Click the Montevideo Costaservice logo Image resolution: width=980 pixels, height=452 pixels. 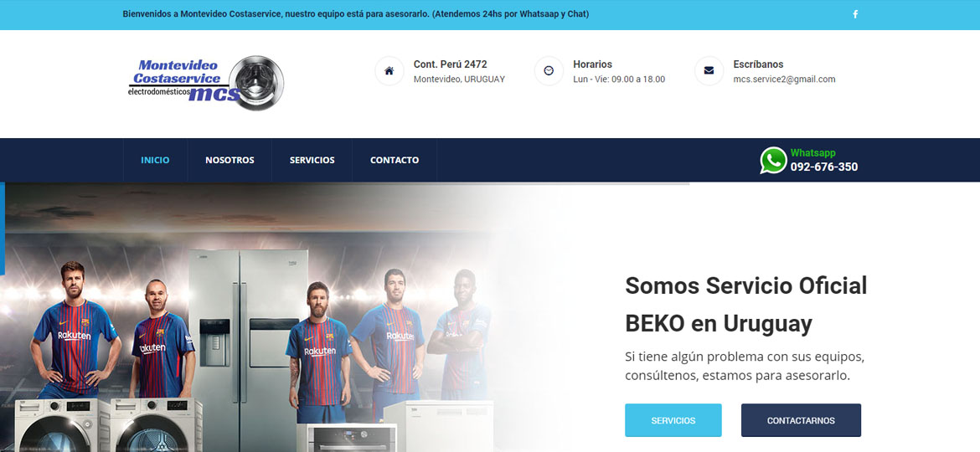(205, 83)
